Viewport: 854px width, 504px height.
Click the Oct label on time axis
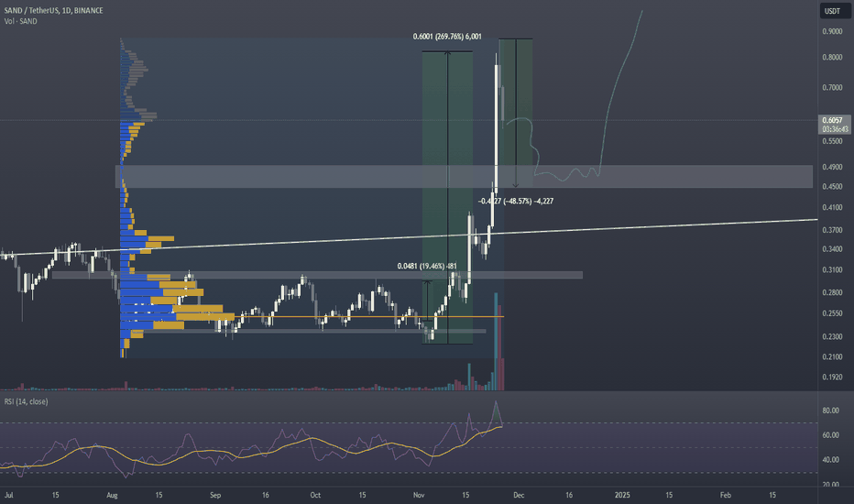(x=315, y=495)
